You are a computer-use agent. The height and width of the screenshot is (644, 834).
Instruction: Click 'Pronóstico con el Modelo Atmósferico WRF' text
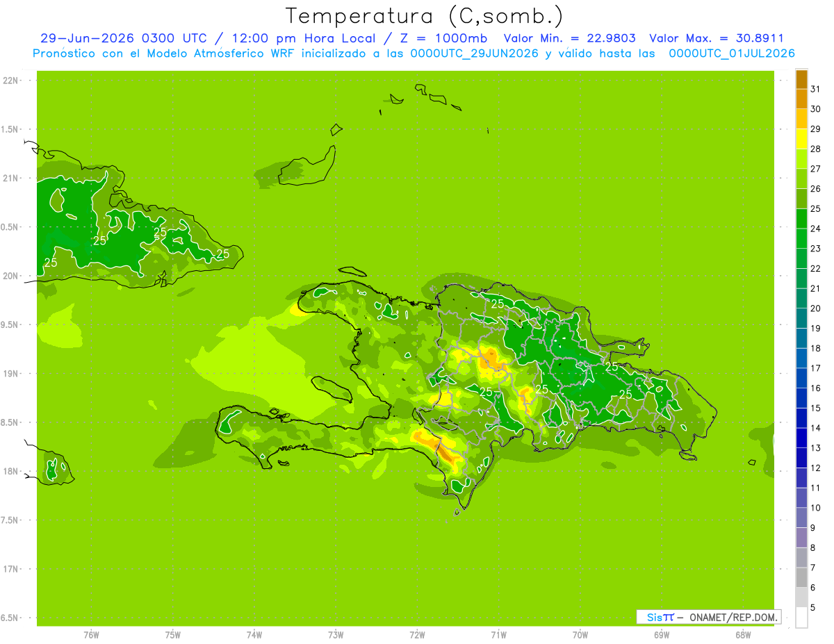coord(164,53)
